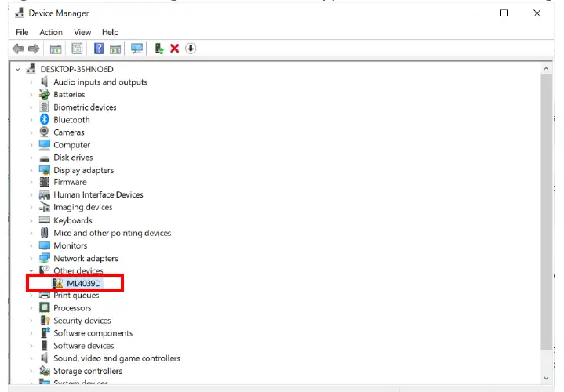Click the Disk drives icon
Image resolution: width=564 pixels, height=392 pixels.
click(45, 158)
